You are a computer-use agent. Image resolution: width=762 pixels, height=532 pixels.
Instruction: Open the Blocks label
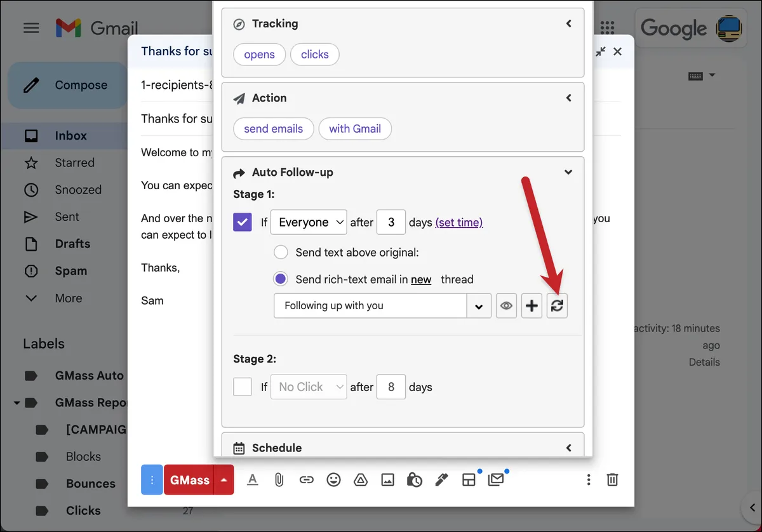(x=83, y=456)
